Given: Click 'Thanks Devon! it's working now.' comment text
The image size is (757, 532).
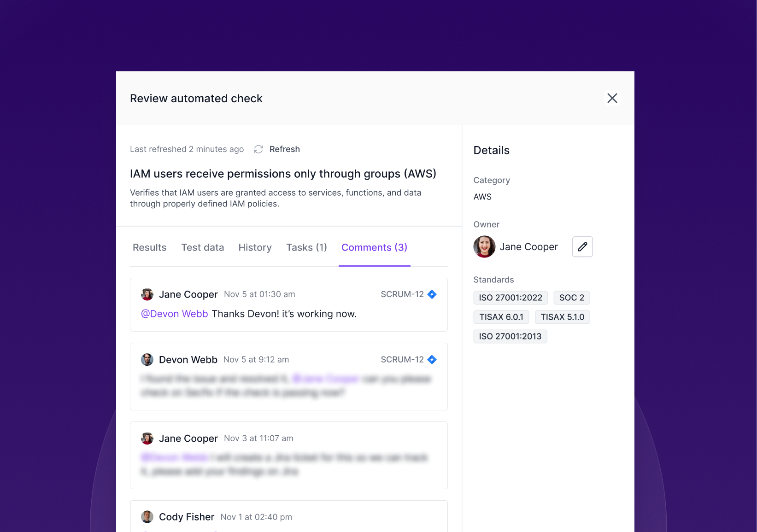Looking at the screenshot, I should [284, 314].
